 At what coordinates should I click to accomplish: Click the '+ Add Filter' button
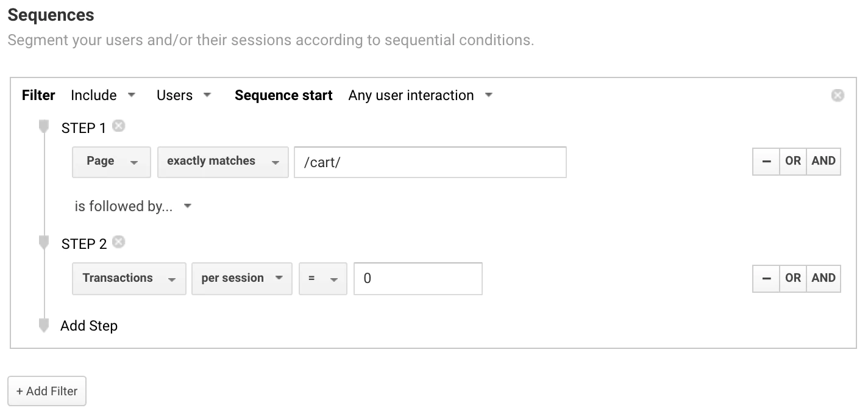[47, 391]
